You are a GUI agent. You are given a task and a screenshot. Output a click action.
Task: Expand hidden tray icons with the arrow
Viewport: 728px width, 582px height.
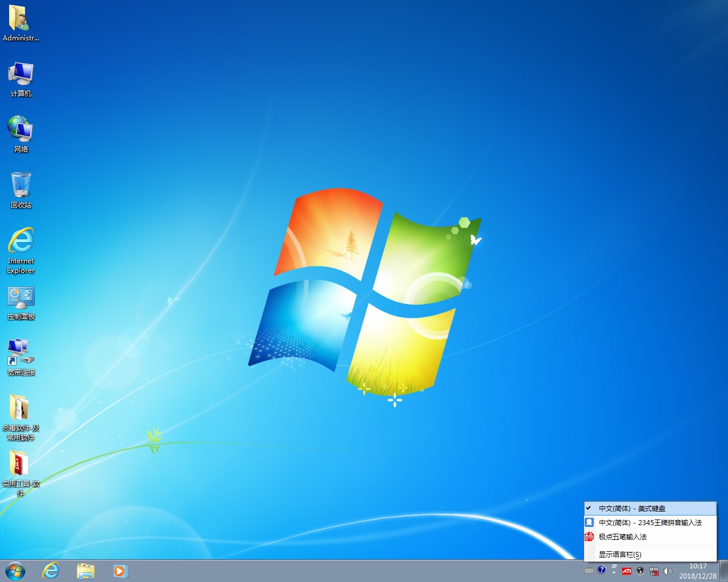pyautogui.click(x=613, y=572)
